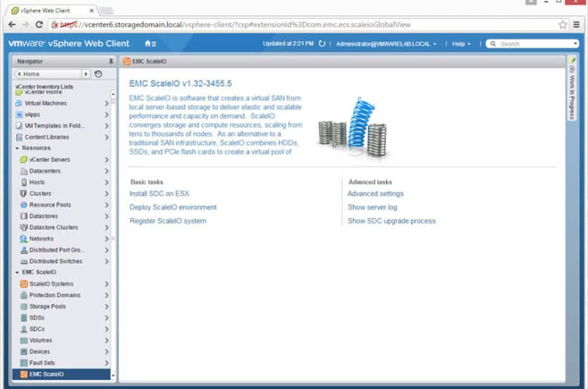Click the Content Libraries icon
Viewport: 588px width, 389px height.
coord(19,137)
